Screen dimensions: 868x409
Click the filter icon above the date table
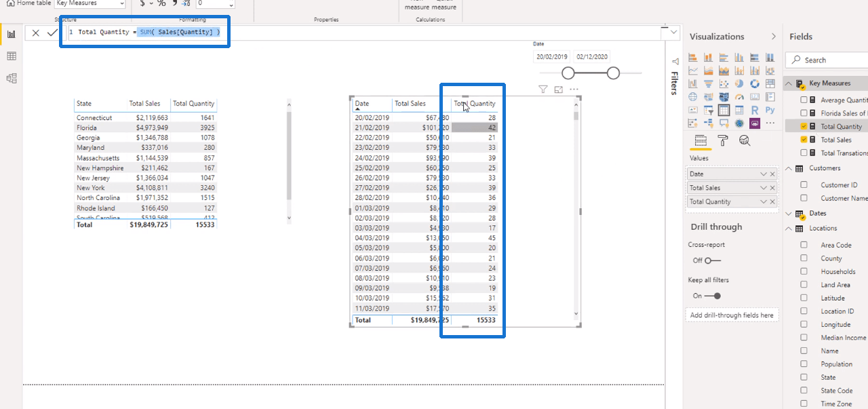543,89
